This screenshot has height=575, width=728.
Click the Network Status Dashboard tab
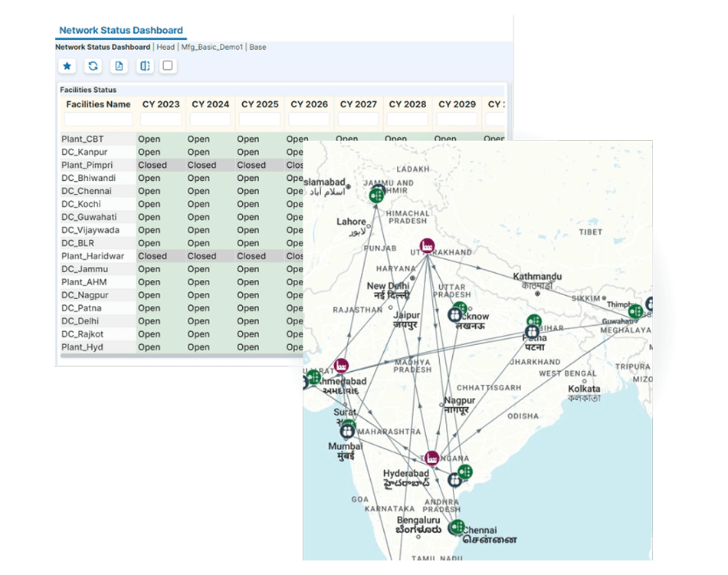[121, 30]
